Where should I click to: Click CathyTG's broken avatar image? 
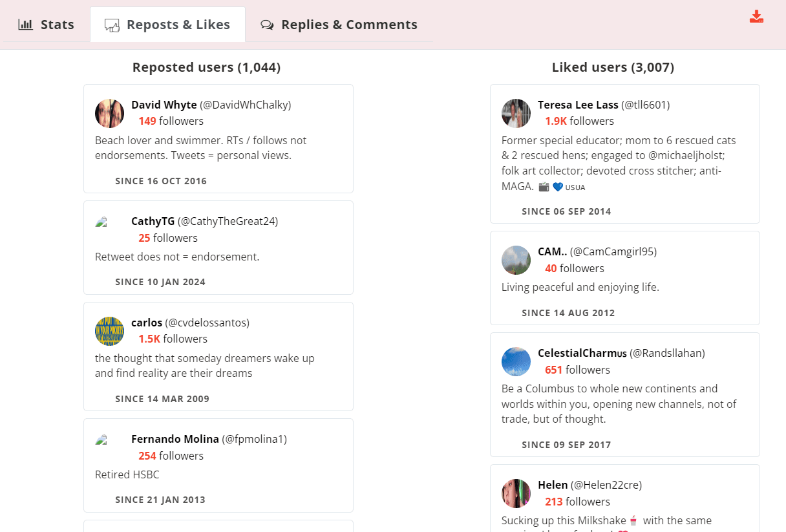pos(103,223)
